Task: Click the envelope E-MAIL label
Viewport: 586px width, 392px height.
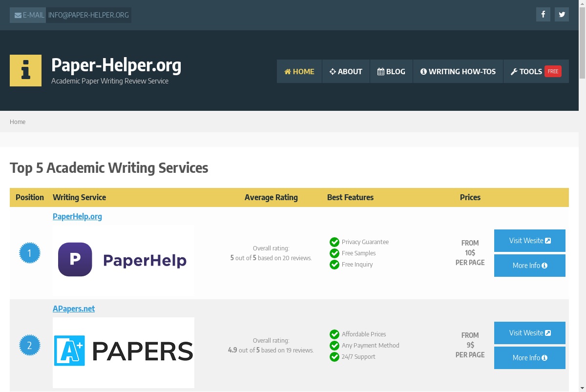Action: click(28, 15)
